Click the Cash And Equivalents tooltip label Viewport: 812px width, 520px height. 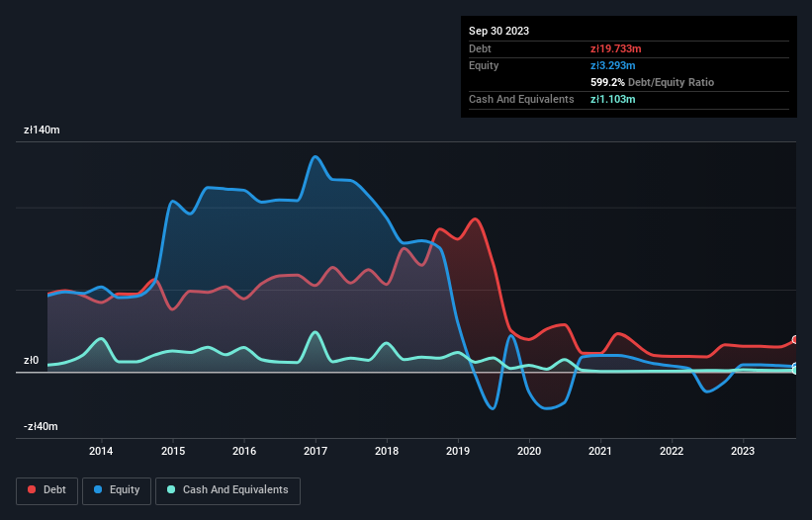[521, 99]
